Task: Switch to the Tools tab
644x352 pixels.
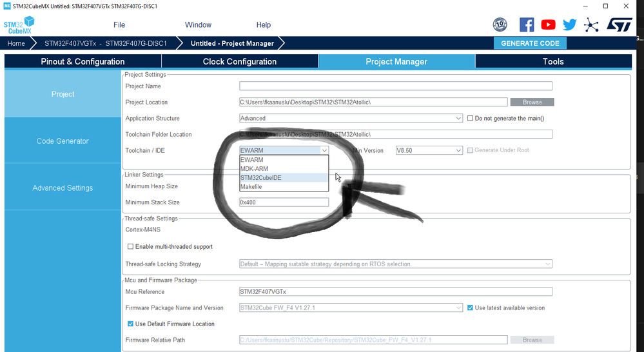Action: [x=553, y=62]
